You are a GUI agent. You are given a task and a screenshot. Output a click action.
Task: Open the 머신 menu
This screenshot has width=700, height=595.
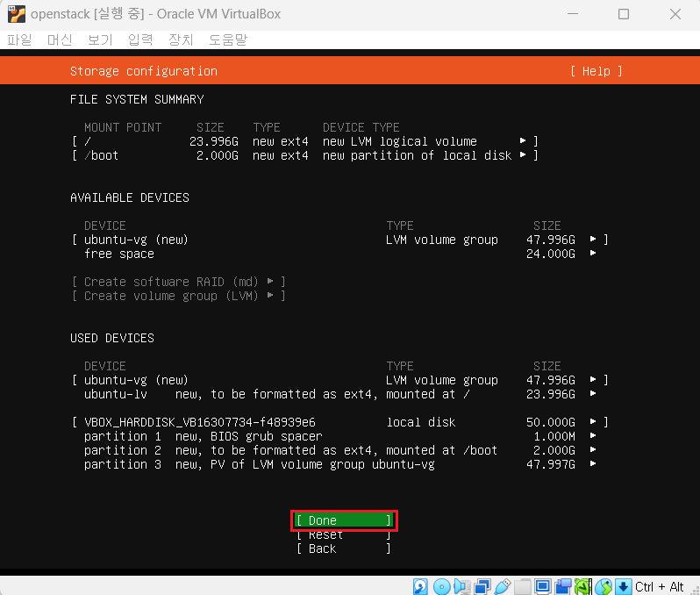[x=60, y=39]
